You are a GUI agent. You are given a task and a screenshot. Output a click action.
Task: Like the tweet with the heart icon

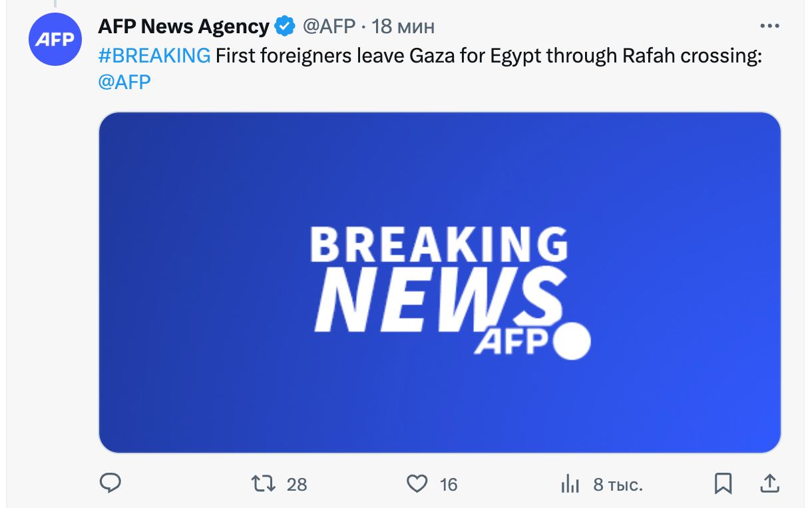[x=417, y=483]
